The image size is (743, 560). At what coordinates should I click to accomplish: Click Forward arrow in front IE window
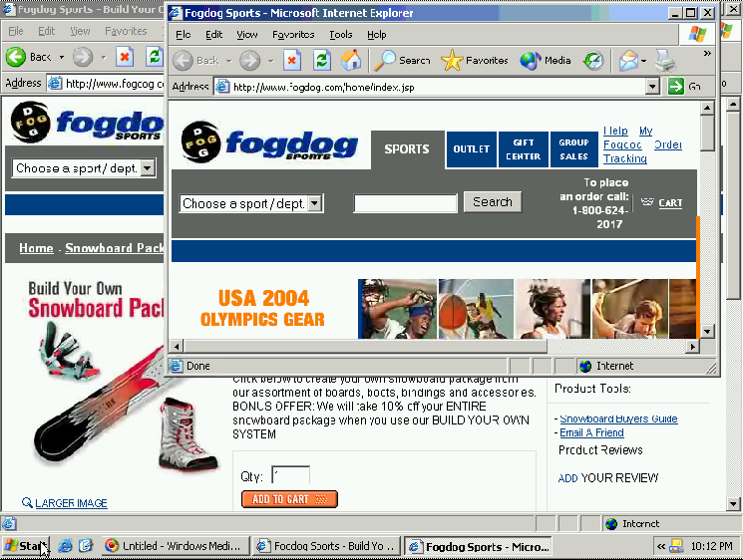tap(249, 61)
